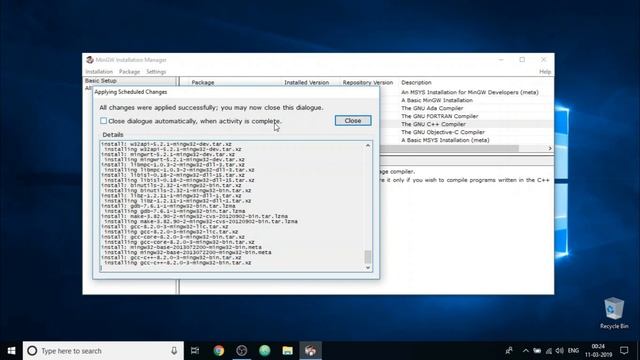
Task: Open Task View on the taskbar
Action: tap(195, 351)
